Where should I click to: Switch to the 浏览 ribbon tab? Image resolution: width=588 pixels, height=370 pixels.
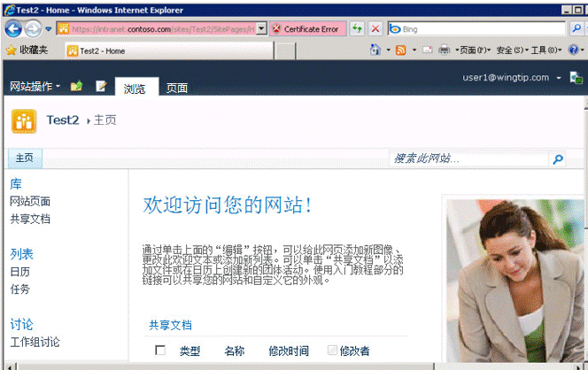click(136, 88)
